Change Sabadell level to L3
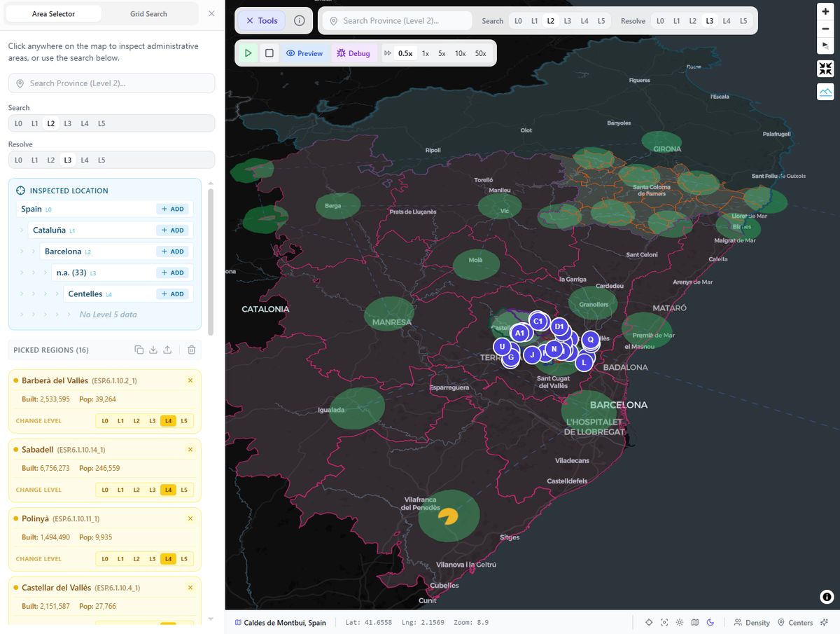Image resolution: width=840 pixels, height=634 pixels. coord(152,490)
